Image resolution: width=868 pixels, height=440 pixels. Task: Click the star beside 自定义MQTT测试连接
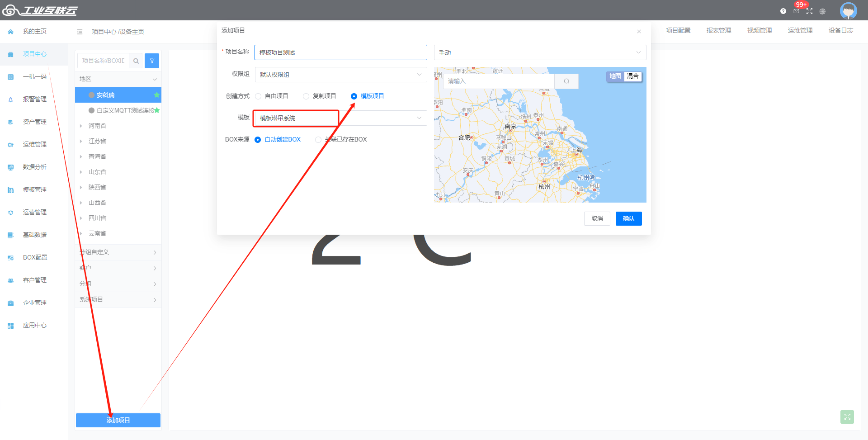click(157, 110)
